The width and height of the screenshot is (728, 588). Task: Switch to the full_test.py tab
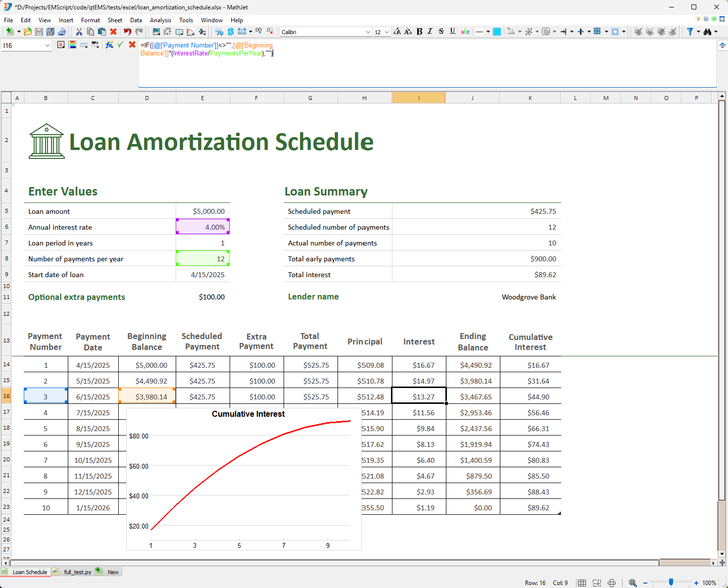[x=77, y=572]
